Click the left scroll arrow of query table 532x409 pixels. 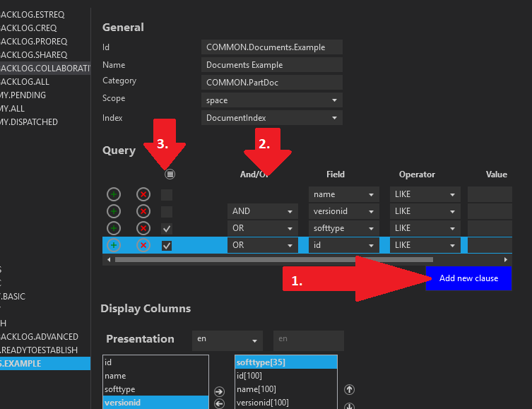pos(109,260)
